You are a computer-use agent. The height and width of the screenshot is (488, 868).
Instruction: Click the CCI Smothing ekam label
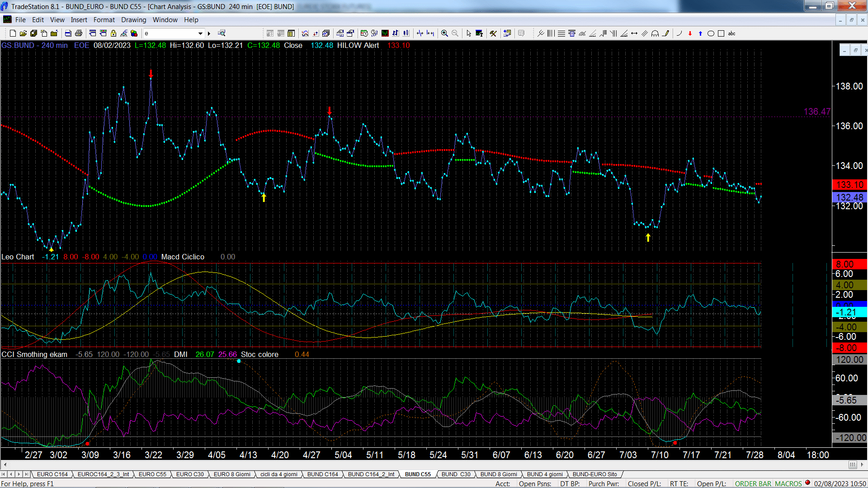tap(34, 354)
